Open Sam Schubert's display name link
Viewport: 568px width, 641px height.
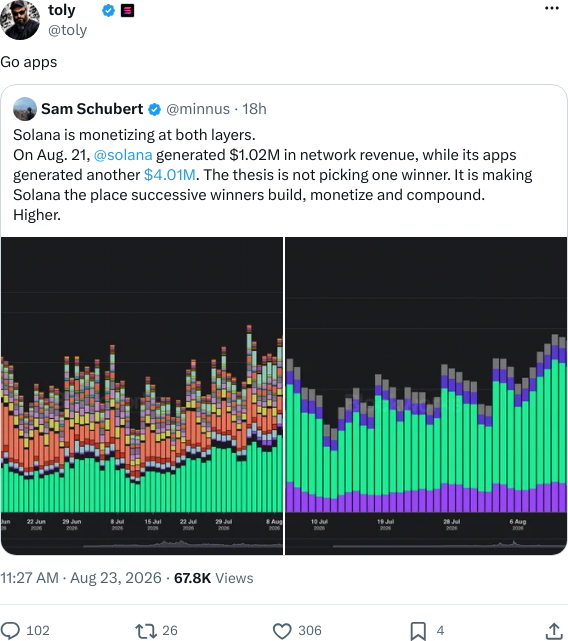(x=92, y=109)
